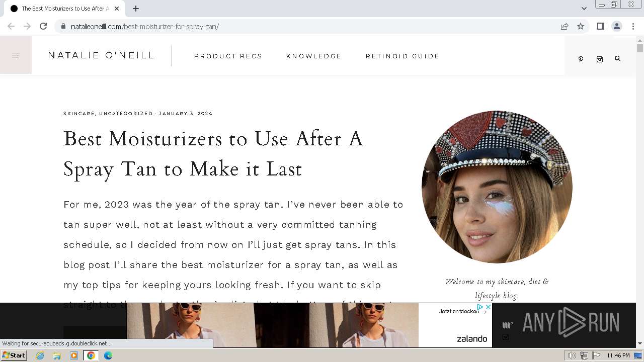Viewport: 644px width, 362px height.
Task: Open Product Recs menu
Action: [228, 56]
